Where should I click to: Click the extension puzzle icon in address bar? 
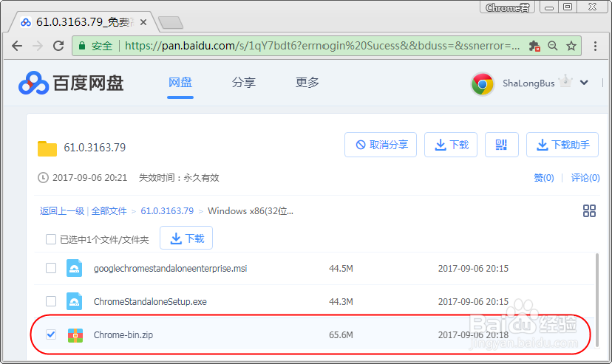534,46
